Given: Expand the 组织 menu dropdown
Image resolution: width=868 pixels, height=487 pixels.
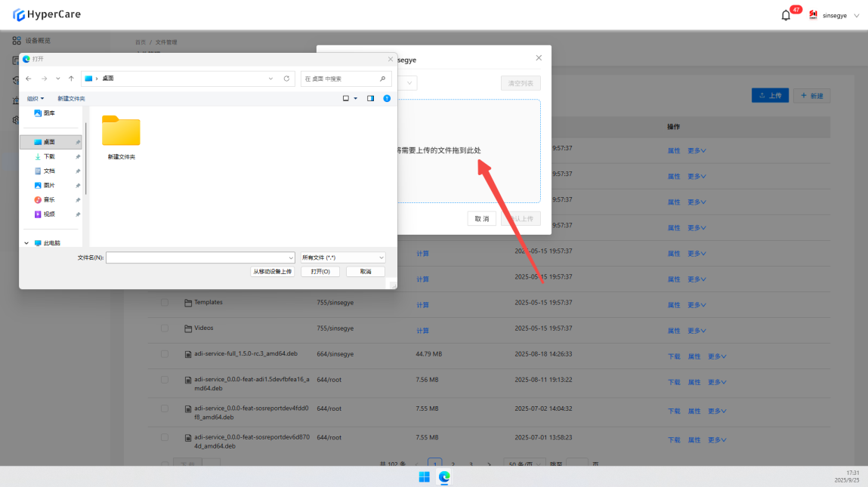Looking at the screenshot, I should click(36, 98).
